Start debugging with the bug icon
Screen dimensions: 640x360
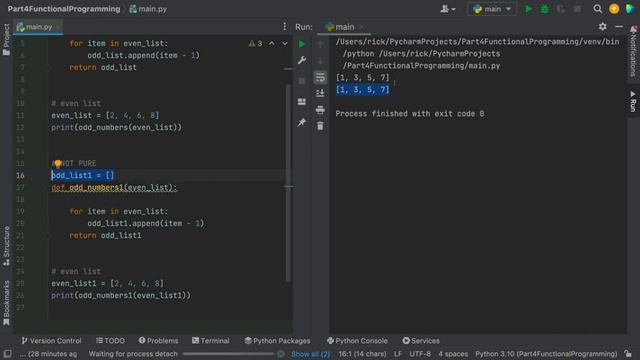[x=544, y=9]
